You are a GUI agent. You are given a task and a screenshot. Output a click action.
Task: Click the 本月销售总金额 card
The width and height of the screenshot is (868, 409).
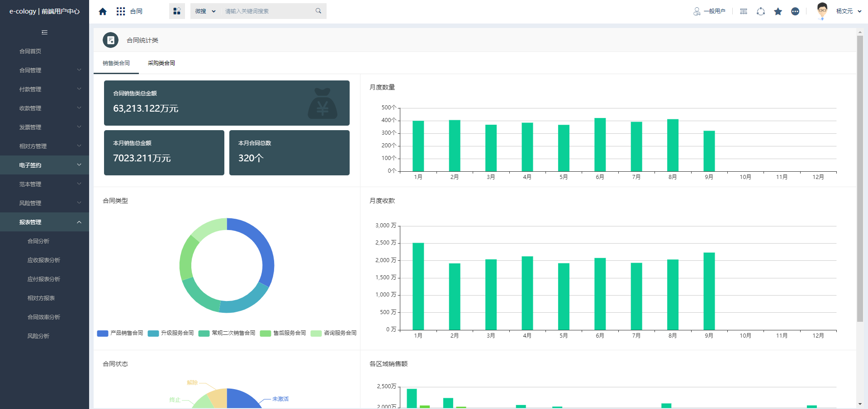164,153
